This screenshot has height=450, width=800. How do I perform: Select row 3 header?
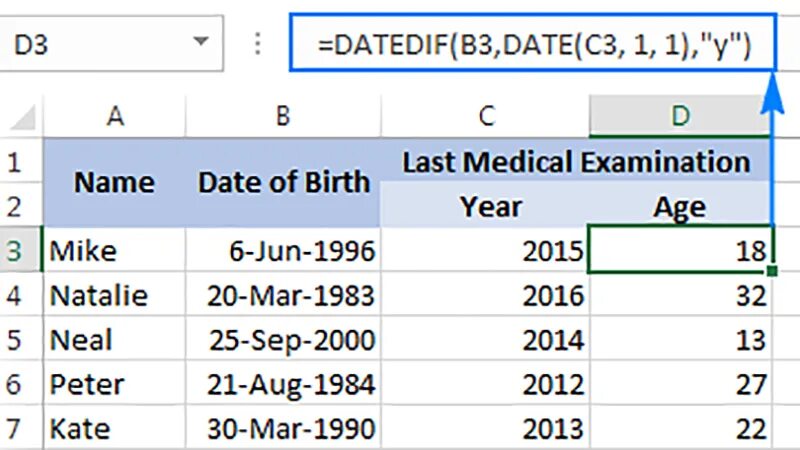[x=15, y=251]
